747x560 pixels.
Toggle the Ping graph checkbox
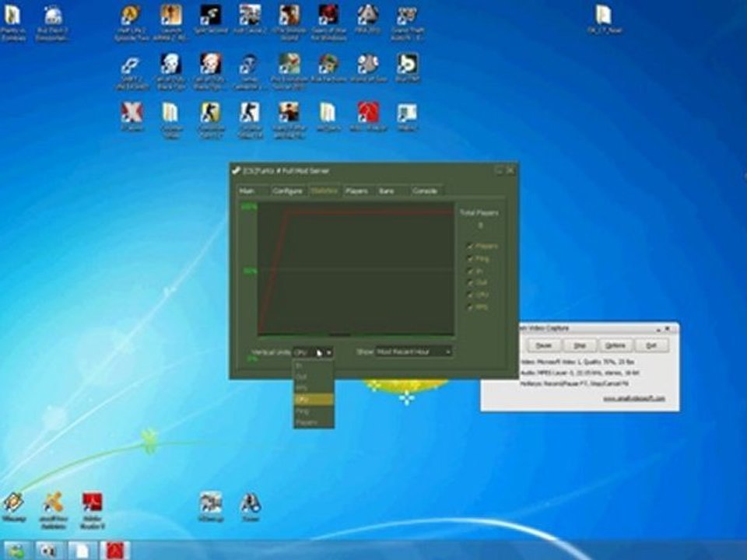[x=470, y=258]
